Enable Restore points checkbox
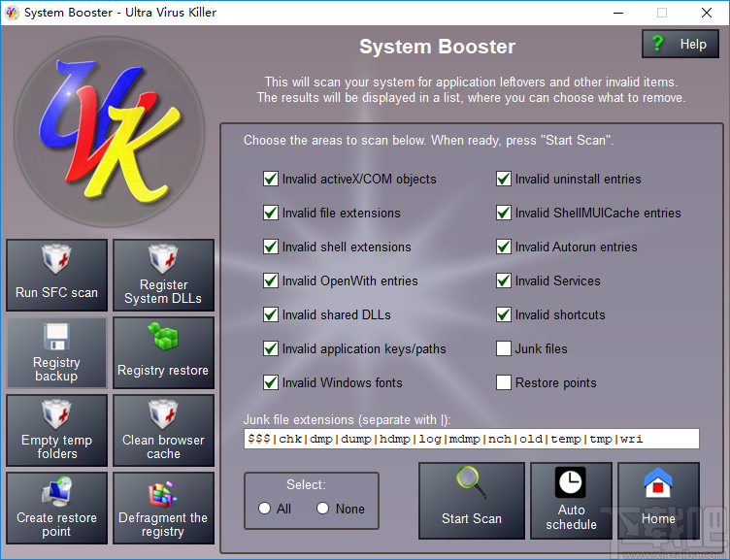 click(503, 382)
